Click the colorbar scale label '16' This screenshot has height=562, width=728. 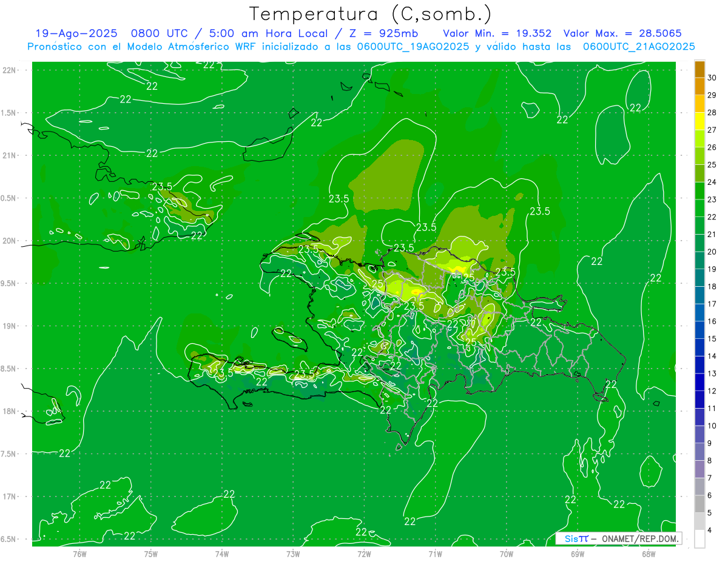click(x=712, y=321)
